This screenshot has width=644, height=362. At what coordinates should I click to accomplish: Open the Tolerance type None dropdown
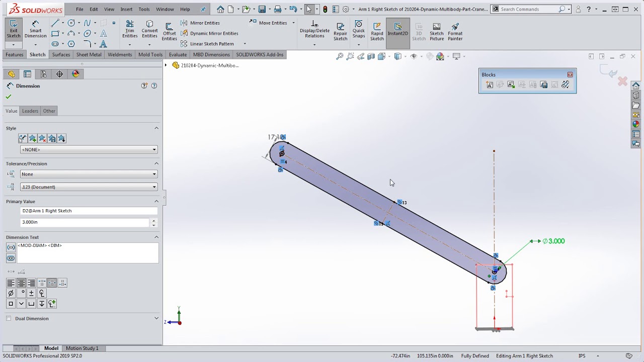[x=89, y=174]
